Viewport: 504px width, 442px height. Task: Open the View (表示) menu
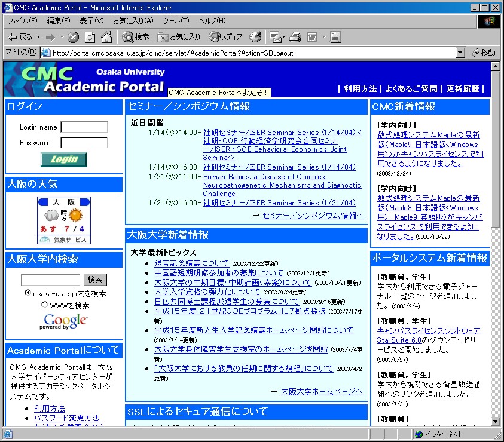91,21
